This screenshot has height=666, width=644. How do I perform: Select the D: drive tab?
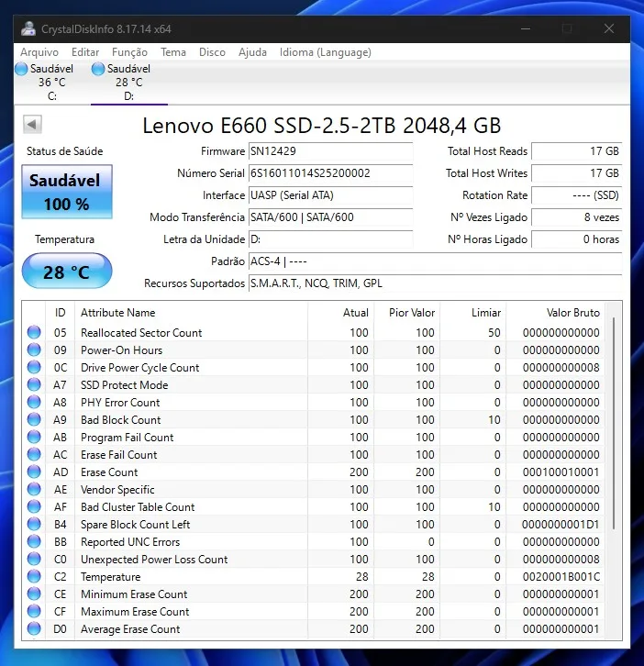pyautogui.click(x=128, y=83)
